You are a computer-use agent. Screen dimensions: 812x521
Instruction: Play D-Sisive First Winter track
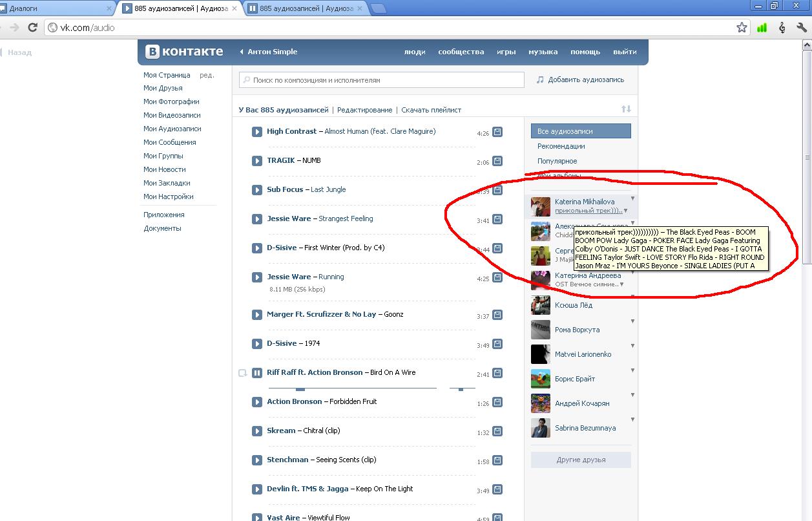click(257, 248)
